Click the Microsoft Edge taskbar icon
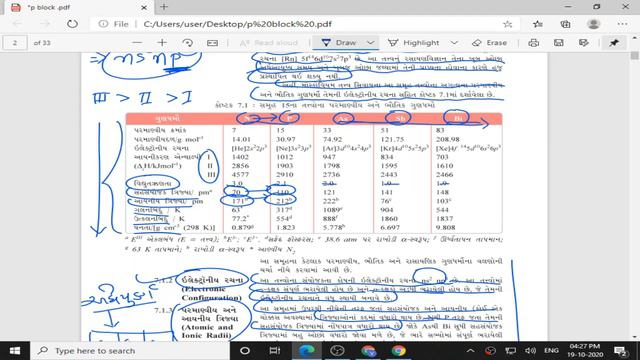The height and width of the screenshot is (360, 640). pyautogui.click(x=306, y=351)
